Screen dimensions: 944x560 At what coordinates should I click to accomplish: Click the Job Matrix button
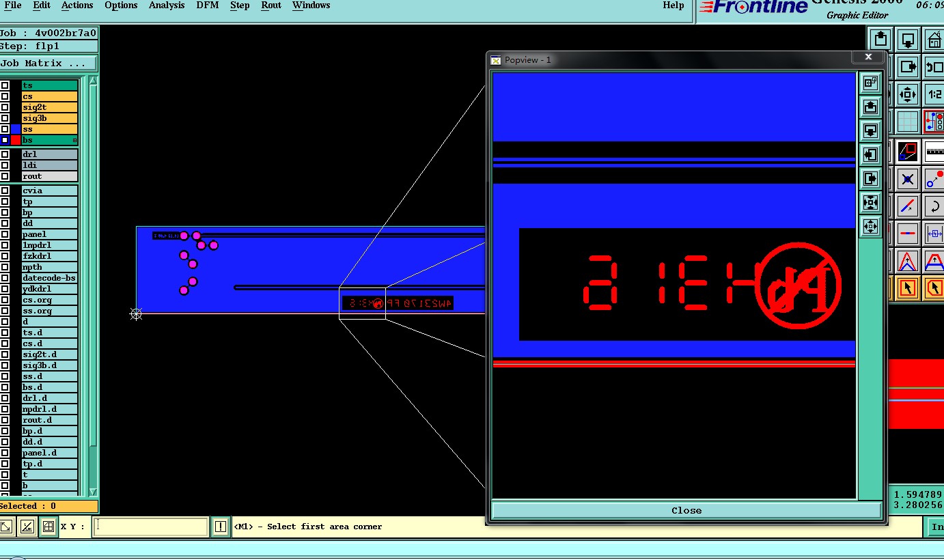tap(48, 63)
